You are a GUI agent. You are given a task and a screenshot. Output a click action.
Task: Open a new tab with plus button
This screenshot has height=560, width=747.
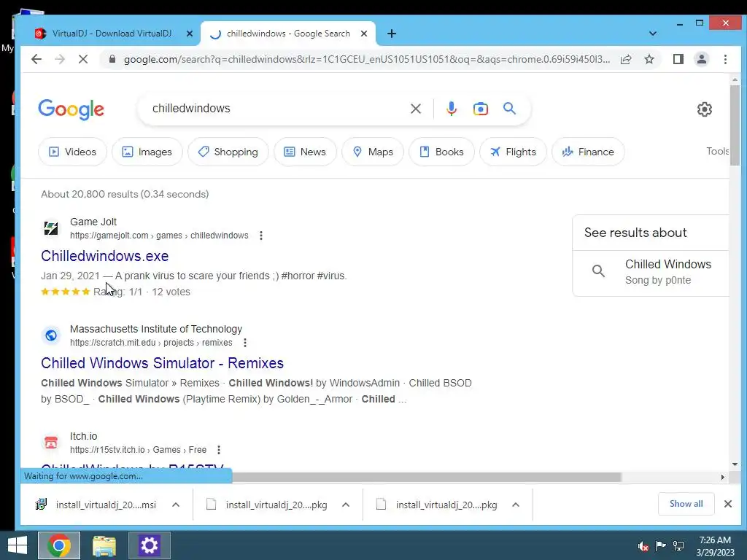[391, 34]
